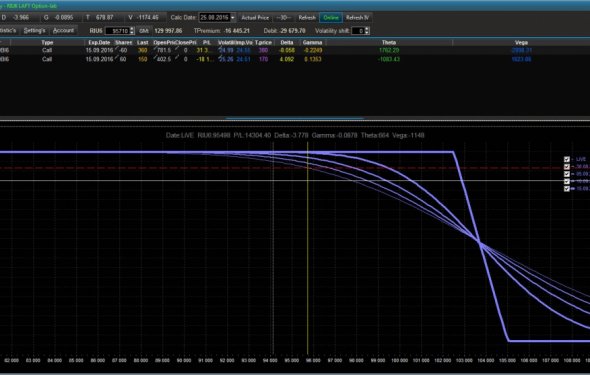The height and width of the screenshot is (375, 590).
Task: Toggle the 30.08 curve checkbox in legend
Action: [x=567, y=167]
